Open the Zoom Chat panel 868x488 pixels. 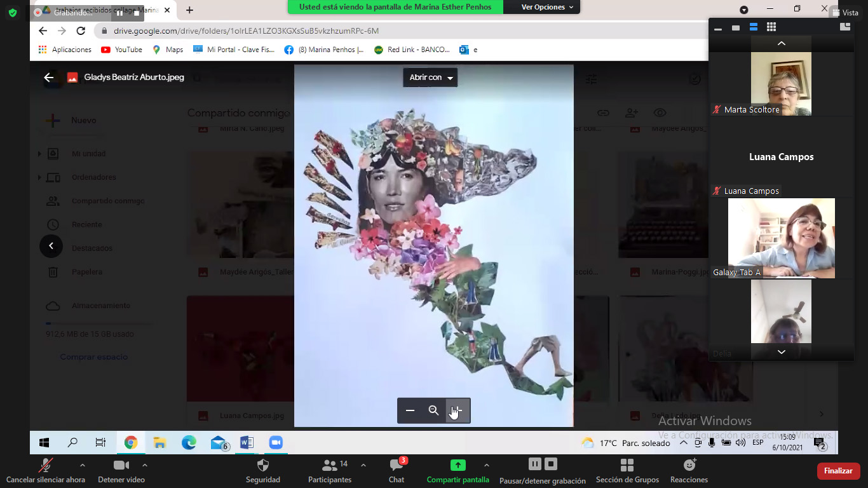[x=396, y=465]
